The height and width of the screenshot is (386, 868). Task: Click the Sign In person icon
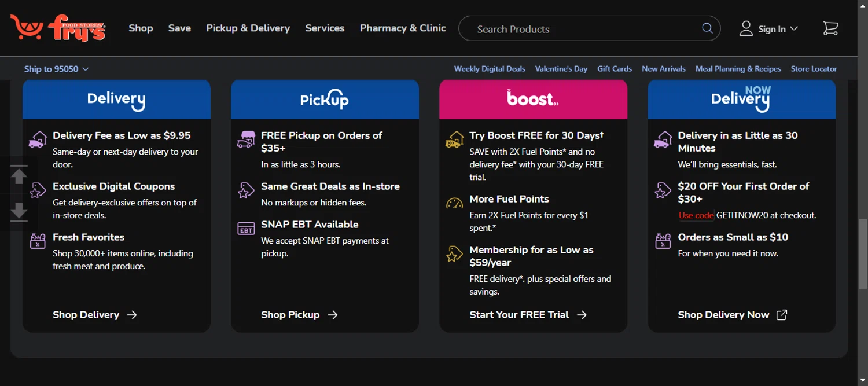(746, 28)
